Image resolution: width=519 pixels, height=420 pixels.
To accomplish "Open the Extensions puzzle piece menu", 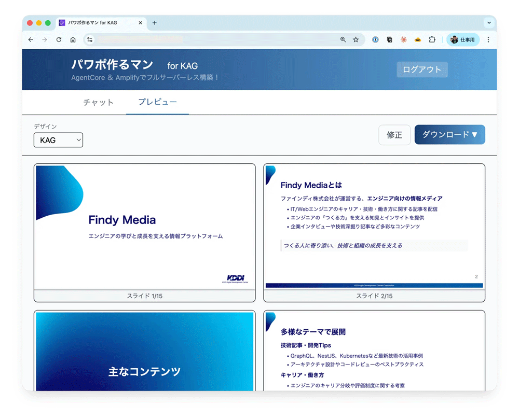I will [432, 39].
